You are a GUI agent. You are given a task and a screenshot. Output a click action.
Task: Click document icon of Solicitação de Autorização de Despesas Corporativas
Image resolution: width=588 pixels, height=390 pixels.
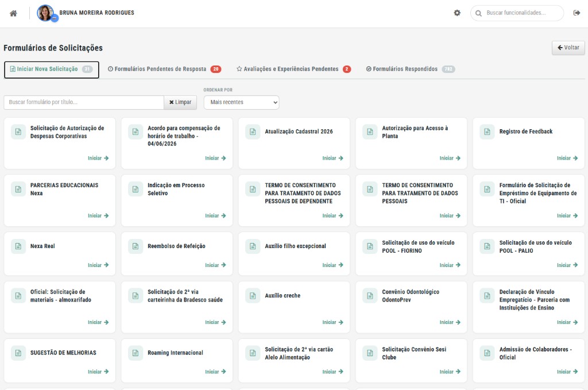(18, 132)
